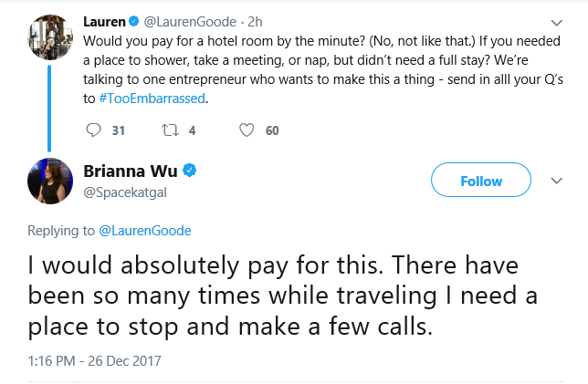Open the #TooEmbarrassed hashtag
This screenshot has height=384, width=588.
152,99
